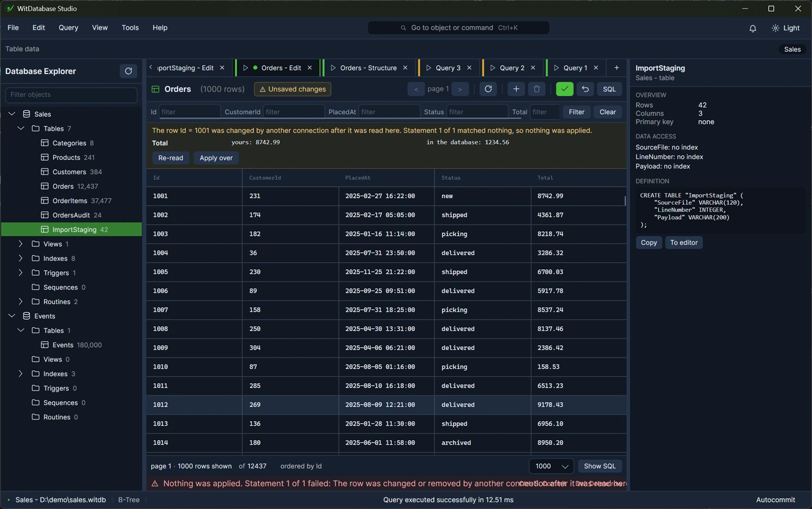Close the ImportStaging - Edit tab
The height and width of the screenshot is (509, 812).
click(x=222, y=68)
